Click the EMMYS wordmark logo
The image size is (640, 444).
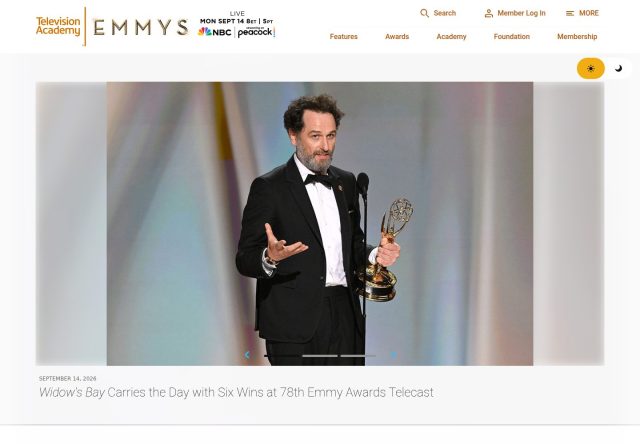pyautogui.click(x=141, y=27)
